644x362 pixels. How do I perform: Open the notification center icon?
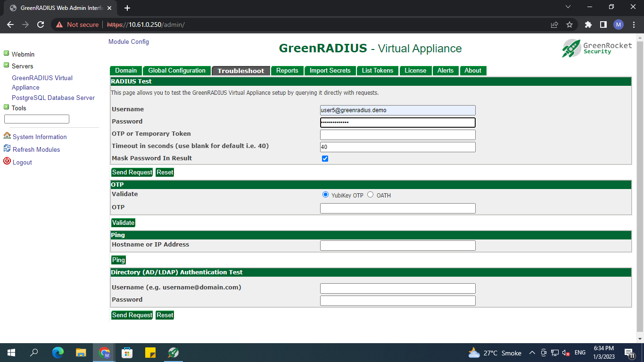click(x=629, y=353)
